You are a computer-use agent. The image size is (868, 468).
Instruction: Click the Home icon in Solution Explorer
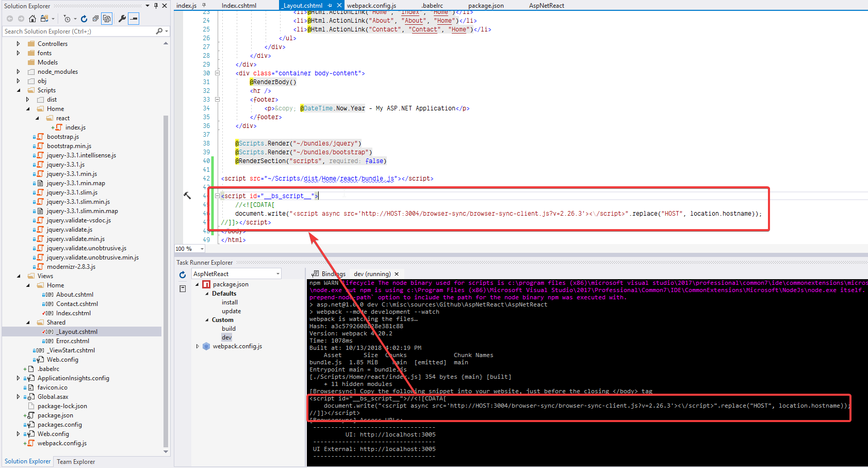tap(32, 19)
